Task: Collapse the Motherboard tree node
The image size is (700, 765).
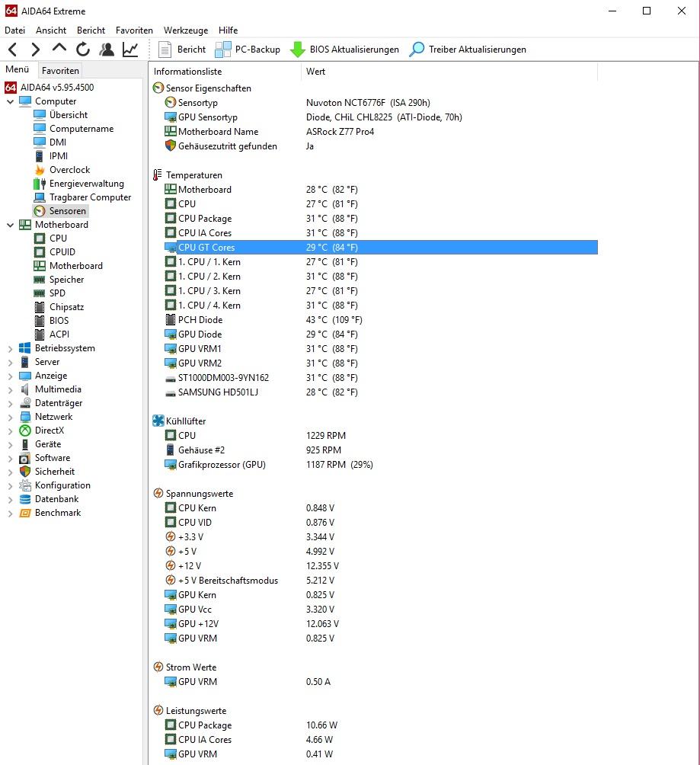Action: coord(10,225)
